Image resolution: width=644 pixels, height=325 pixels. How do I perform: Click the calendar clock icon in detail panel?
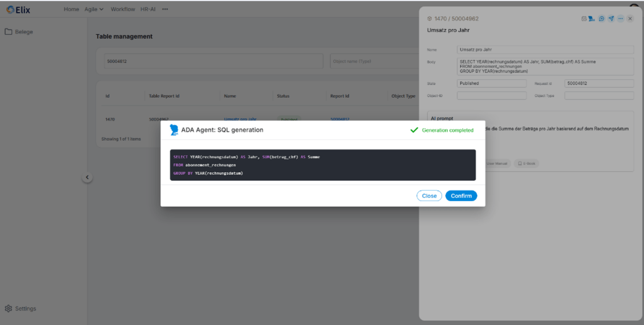[x=584, y=19]
